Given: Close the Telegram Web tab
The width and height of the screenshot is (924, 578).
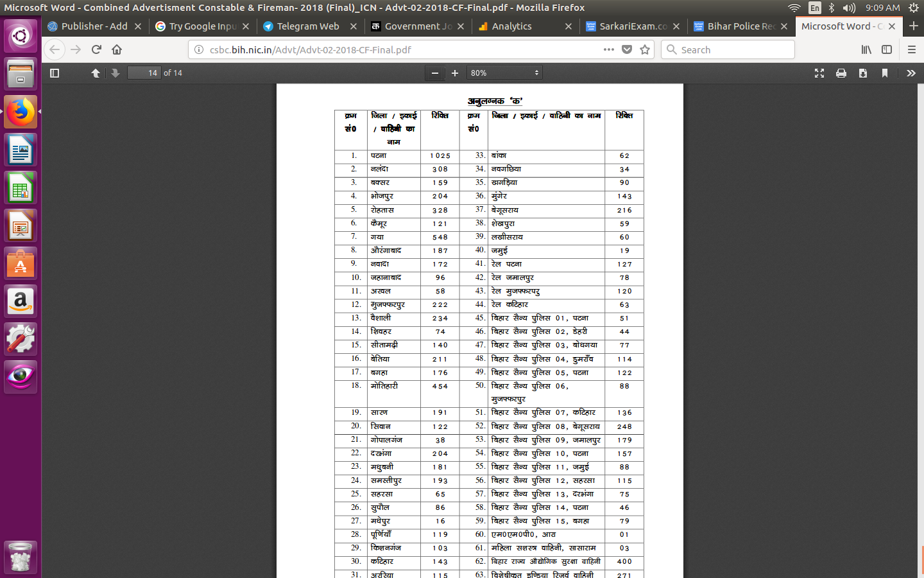Looking at the screenshot, I should (x=353, y=26).
